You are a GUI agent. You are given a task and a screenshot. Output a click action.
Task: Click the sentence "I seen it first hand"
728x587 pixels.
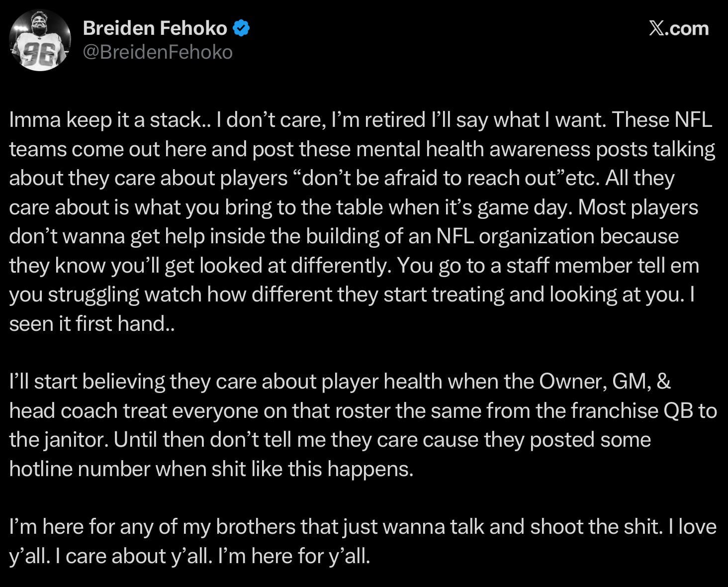pos(92,324)
